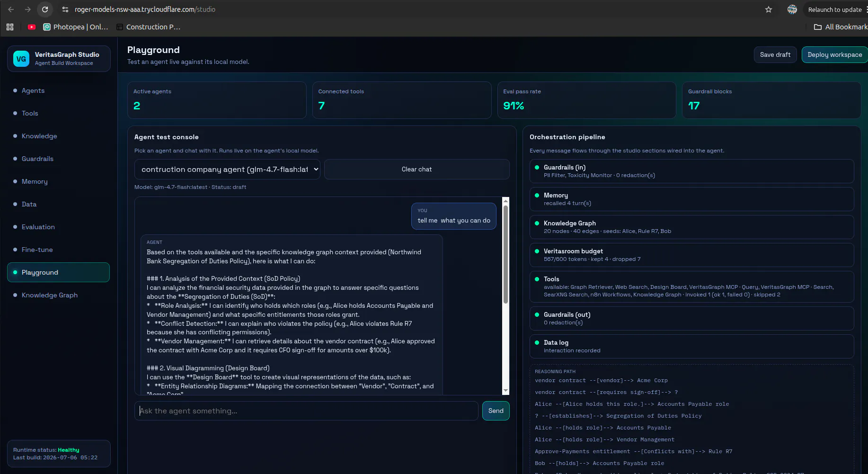868x474 pixels.
Task: Click chat scrollbar up arrow
Action: coord(505,201)
